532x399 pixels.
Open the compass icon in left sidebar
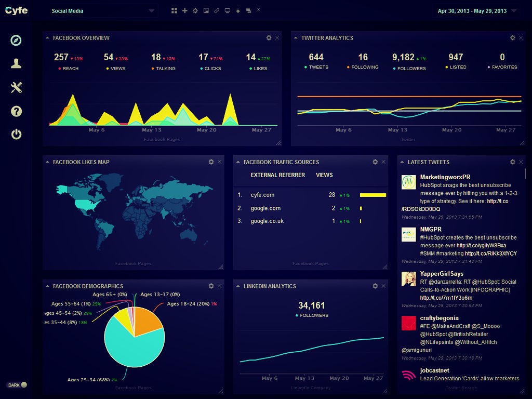pyautogui.click(x=16, y=41)
